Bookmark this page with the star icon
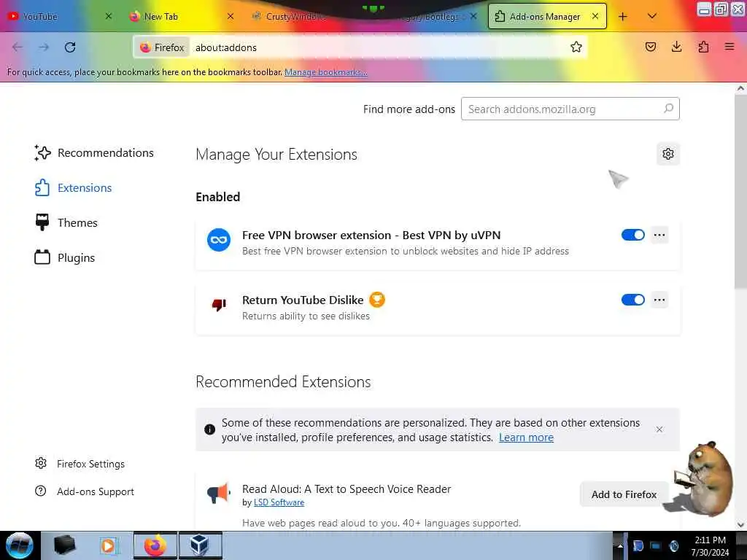Image resolution: width=747 pixels, height=560 pixels. tap(576, 47)
